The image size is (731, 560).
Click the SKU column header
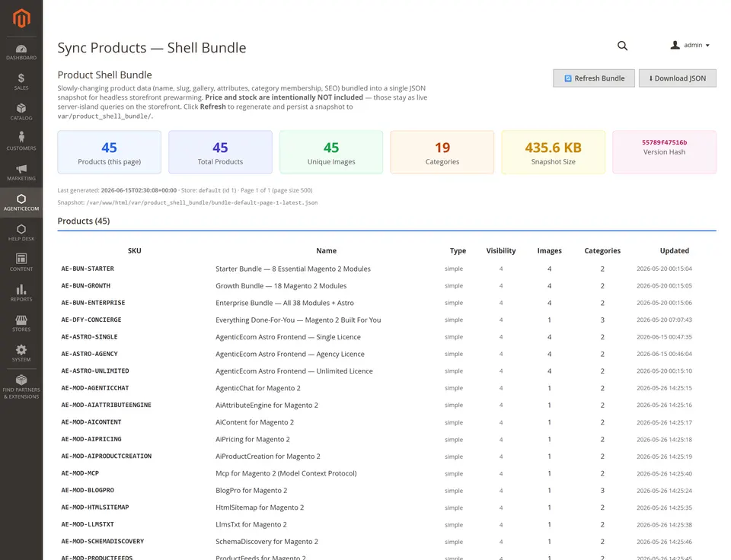click(134, 250)
